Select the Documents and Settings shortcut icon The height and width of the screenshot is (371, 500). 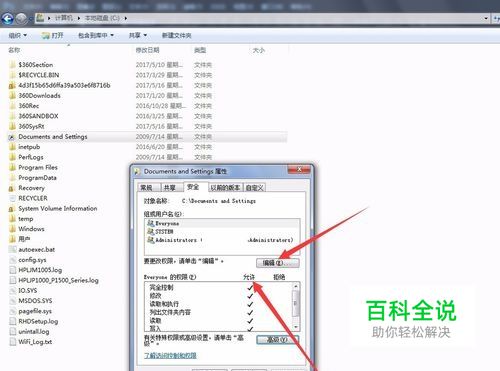tap(12, 137)
